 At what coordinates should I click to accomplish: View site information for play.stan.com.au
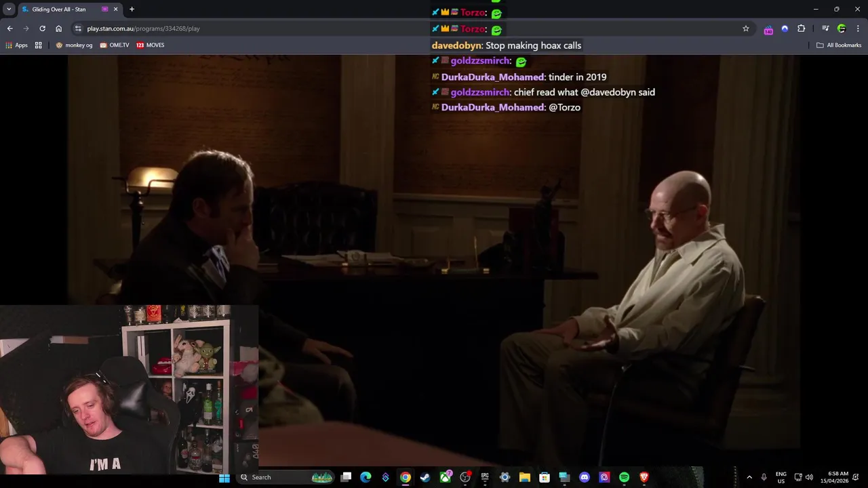click(x=78, y=28)
